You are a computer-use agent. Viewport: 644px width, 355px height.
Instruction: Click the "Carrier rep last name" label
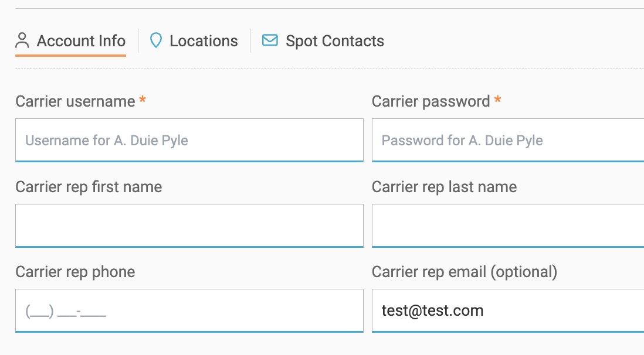click(x=444, y=187)
